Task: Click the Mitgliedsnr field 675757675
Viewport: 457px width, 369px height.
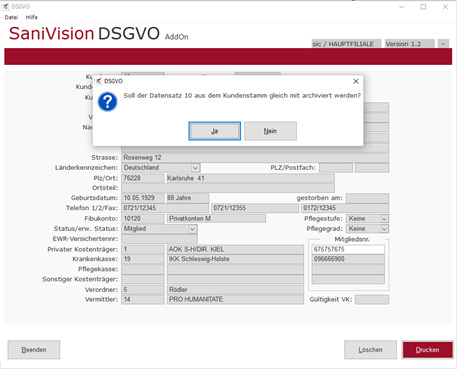Action: 348,249
